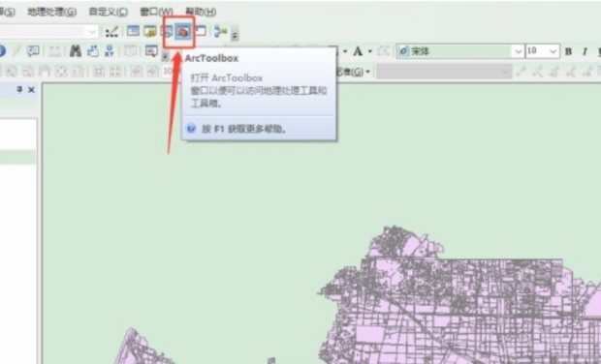Select the New Text 'A' tool
This screenshot has height=364, width=601.
[358, 51]
